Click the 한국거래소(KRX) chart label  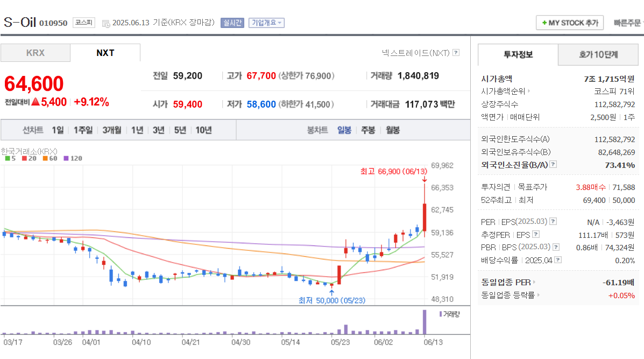[x=29, y=151]
